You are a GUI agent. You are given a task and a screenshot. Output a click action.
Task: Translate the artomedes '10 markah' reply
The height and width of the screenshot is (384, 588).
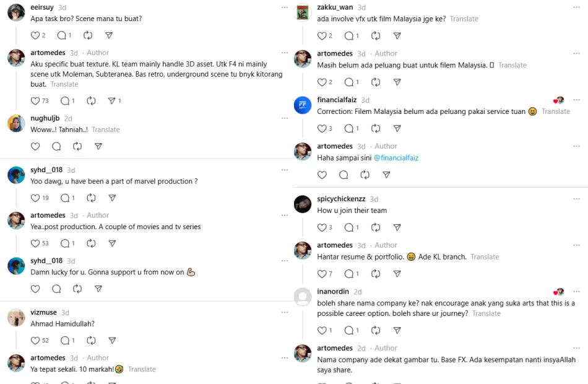point(142,369)
